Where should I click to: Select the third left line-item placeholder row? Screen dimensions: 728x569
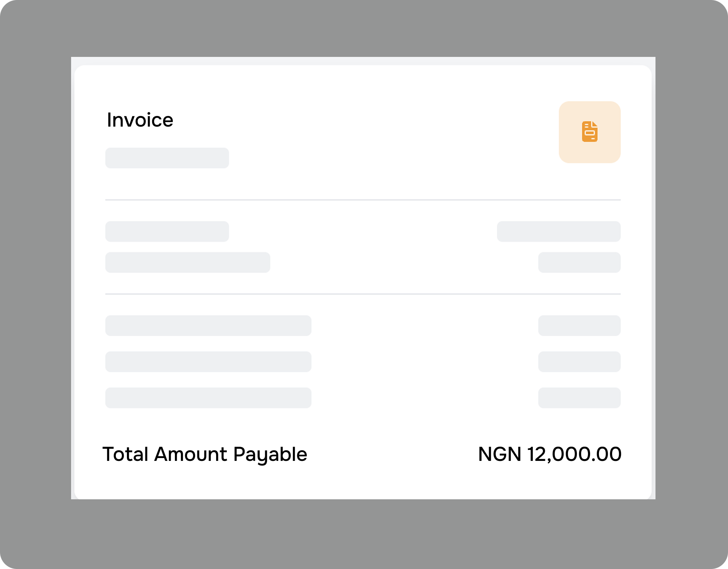tap(208, 398)
